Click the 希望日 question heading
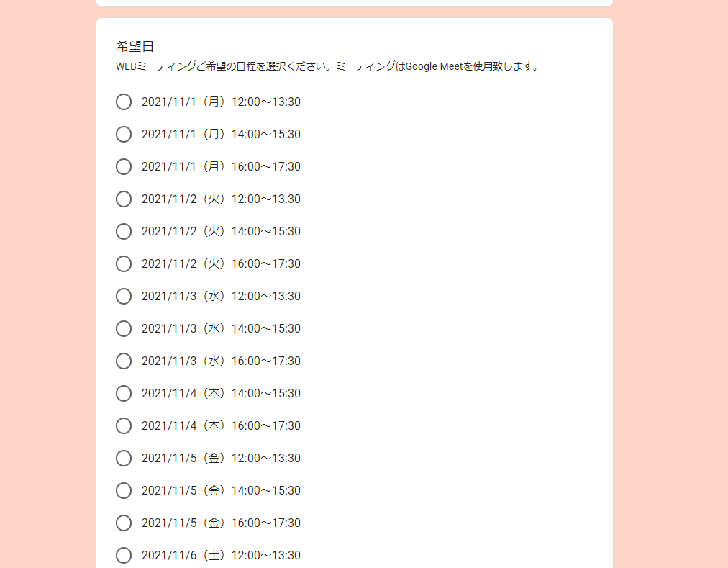The image size is (728, 568). [135, 47]
